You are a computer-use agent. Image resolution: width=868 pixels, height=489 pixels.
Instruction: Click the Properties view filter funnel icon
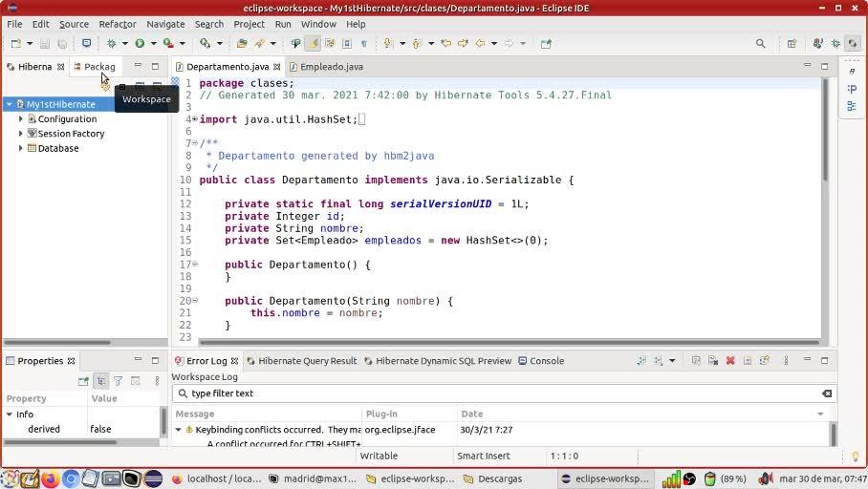click(x=118, y=381)
